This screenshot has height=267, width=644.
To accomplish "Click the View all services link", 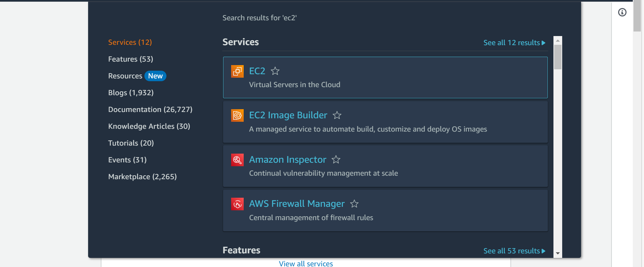I will tap(306, 264).
